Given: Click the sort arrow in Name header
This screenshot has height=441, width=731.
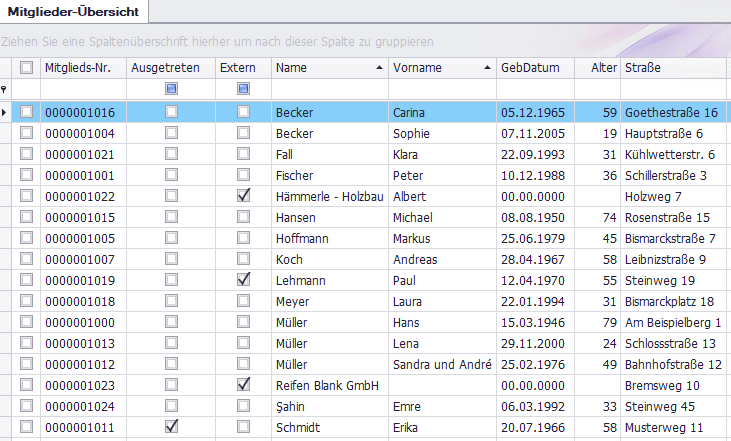Looking at the screenshot, I should tap(378, 68).
